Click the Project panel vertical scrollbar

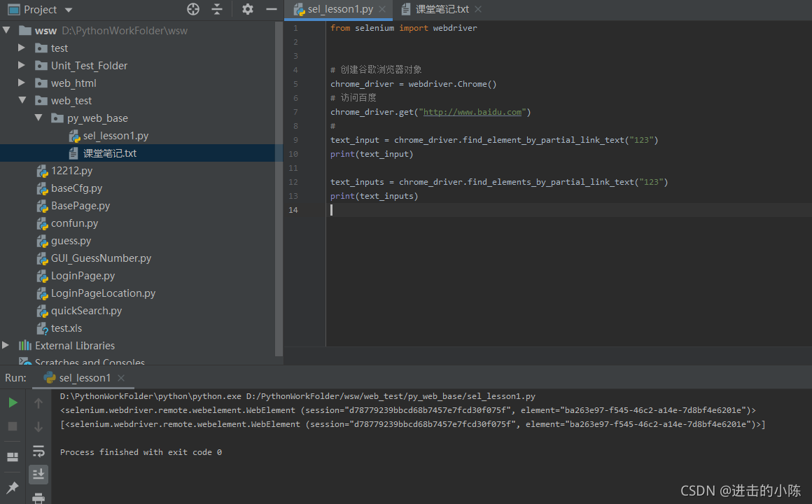(279, 189)
